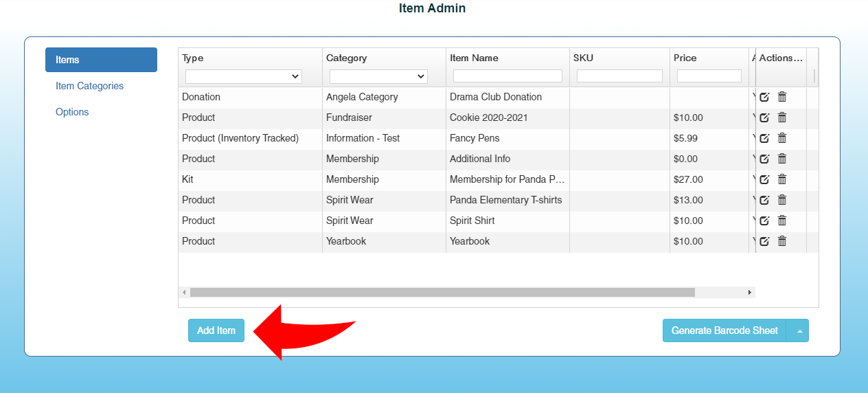Screen dimensions: 868x393
Task: Go to Options in sidebar
Action: pyautogui.click(x=72, y=112)
